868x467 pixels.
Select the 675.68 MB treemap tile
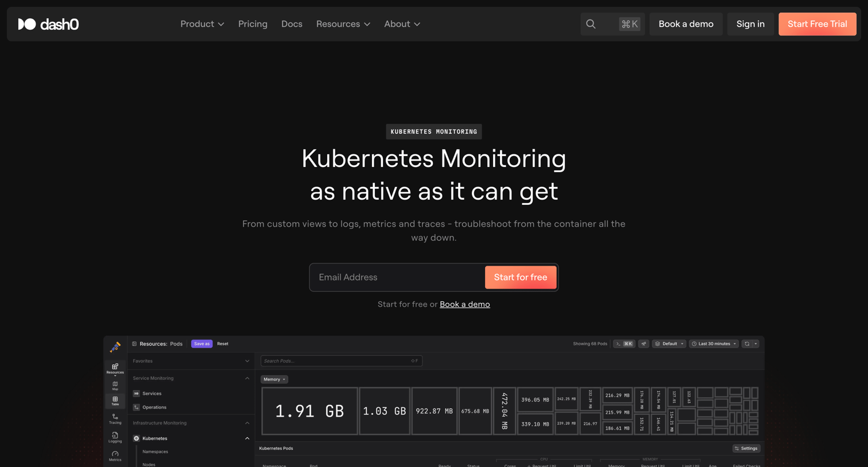[x=475, y=411]
